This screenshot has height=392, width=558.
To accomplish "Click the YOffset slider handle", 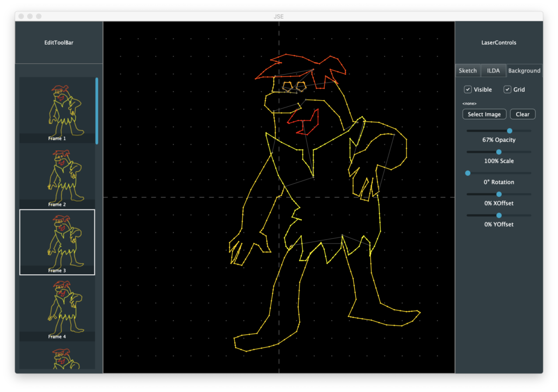I will (499, 215).
